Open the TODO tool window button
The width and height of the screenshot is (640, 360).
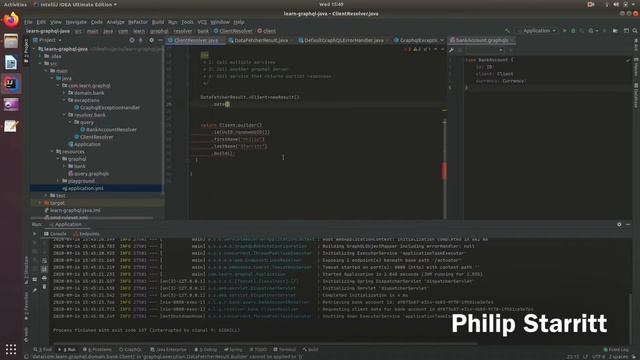coord(258,350)
